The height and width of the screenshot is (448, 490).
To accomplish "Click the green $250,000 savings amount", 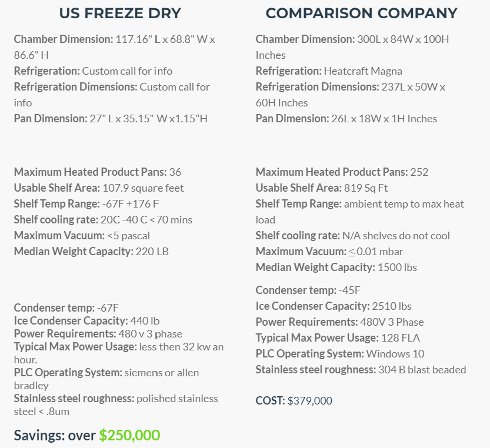I will pos(129,435).
